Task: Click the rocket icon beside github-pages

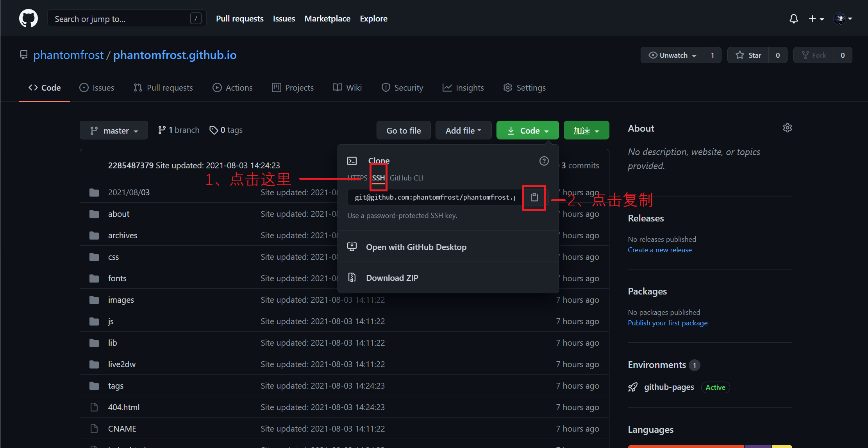Action: 633,387
